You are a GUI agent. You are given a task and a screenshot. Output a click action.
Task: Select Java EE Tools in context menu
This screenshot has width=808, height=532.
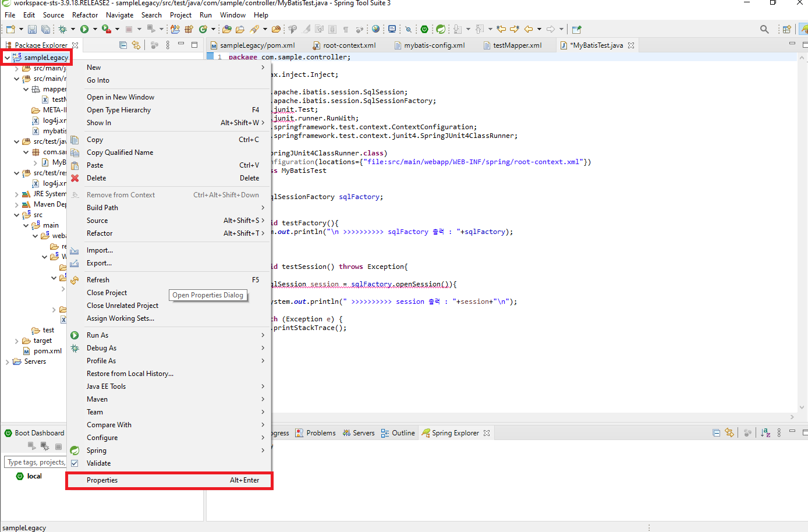169,386
